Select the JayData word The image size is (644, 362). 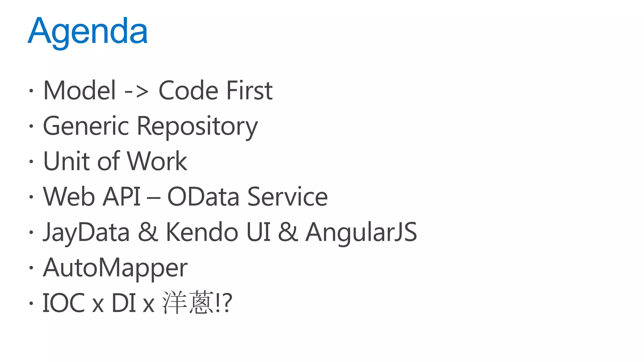(86, 232)
